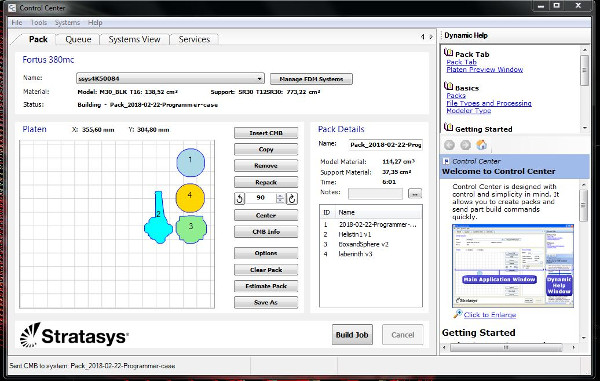Click the Remove button
600x381 pixels.
point(266,166)
